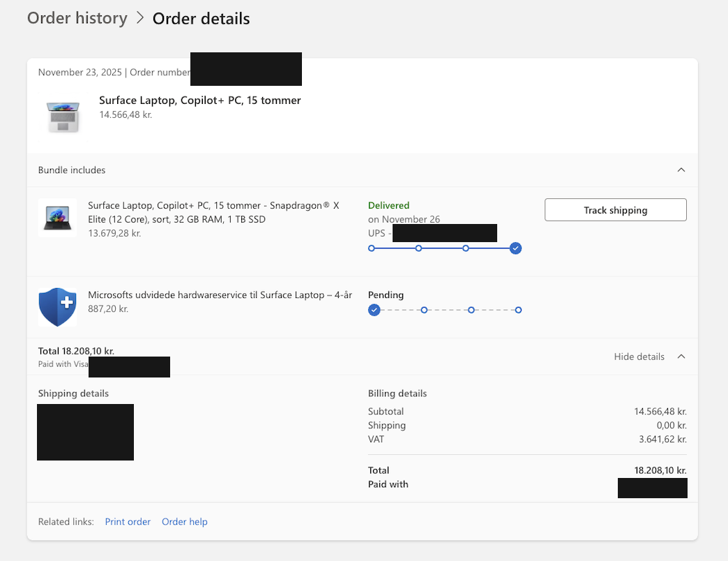This screenshot has height=561, width=728.
Task: Go back to Order history breadcrumb
Action: click(x=77, y=18)
